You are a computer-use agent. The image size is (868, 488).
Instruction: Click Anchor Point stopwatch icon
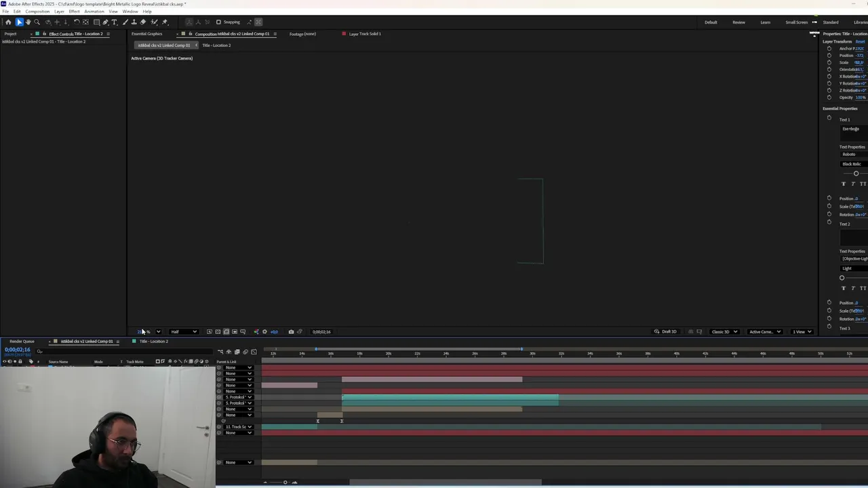pyautogui.click(x=829, y=49)
